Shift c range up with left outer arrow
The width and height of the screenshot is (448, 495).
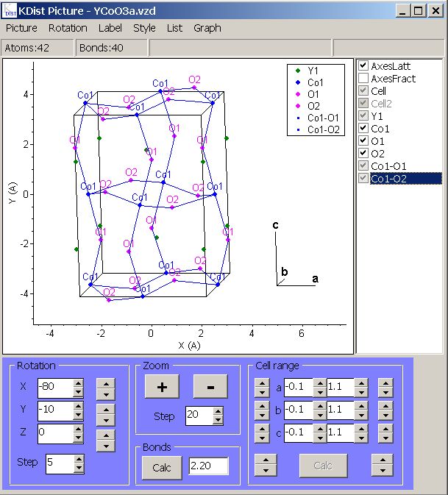[262, 429]
